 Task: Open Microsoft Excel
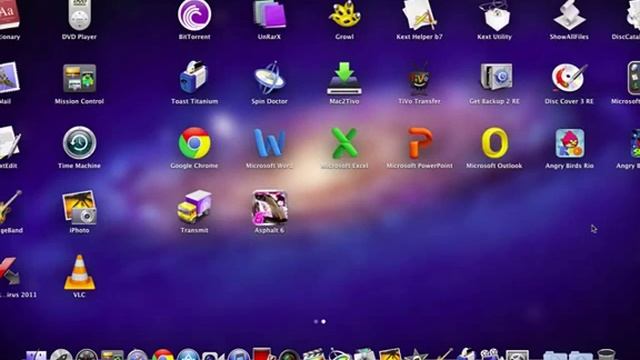point(344,143)
